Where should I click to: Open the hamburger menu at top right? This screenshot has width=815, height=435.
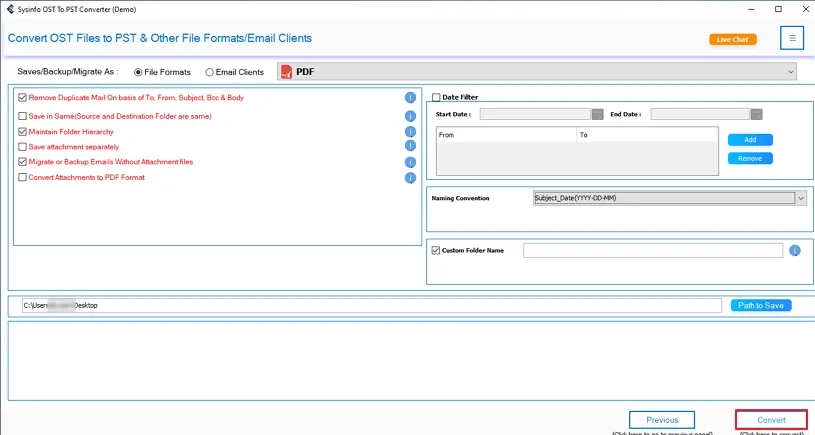792,39
